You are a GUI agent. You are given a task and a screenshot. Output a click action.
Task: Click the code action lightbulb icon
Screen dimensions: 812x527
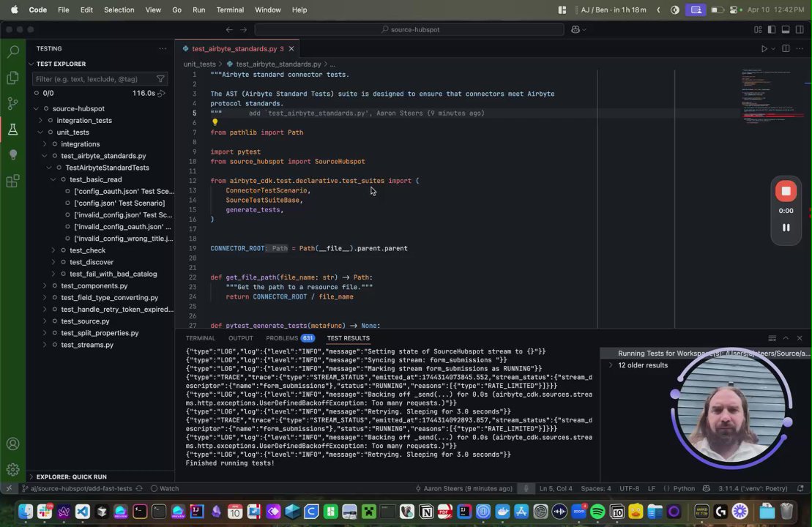coord(215,123)
